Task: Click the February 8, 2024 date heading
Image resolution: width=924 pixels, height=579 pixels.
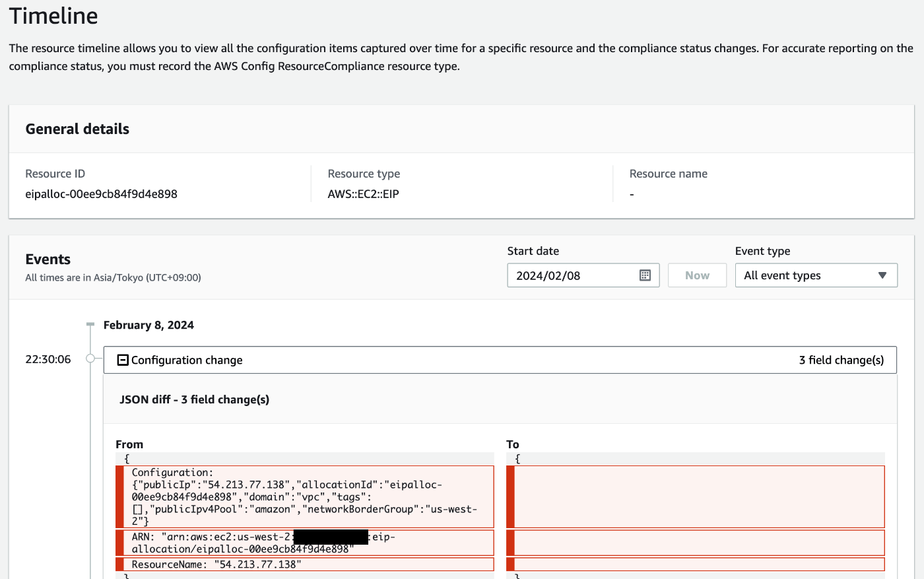Action: tap(148, 325)
